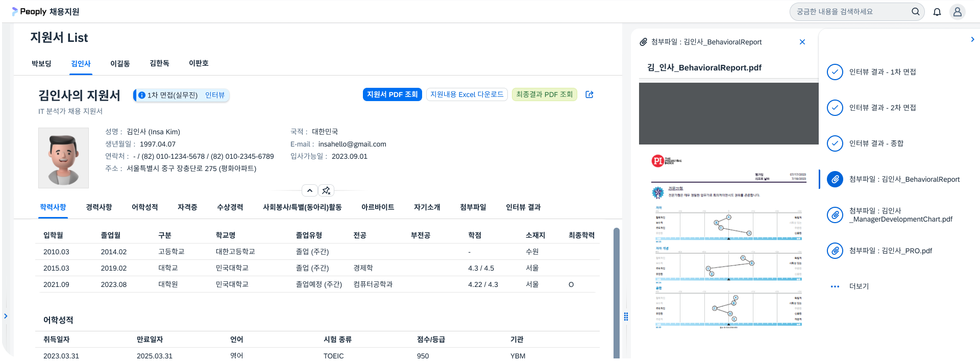980x362 pixels.
Task: Open the 인터뷰 결과 section tab
Action: pyautogui.click(x=523, y=207)
